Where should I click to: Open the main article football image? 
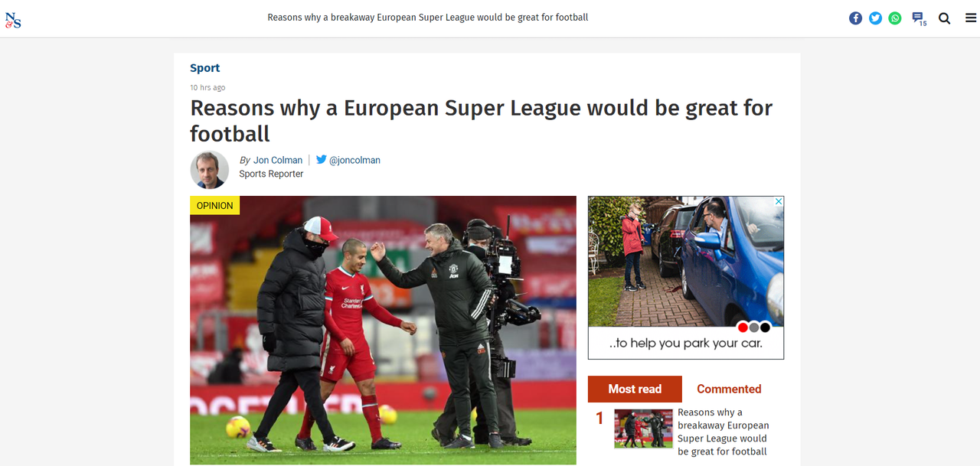(383, 330)
